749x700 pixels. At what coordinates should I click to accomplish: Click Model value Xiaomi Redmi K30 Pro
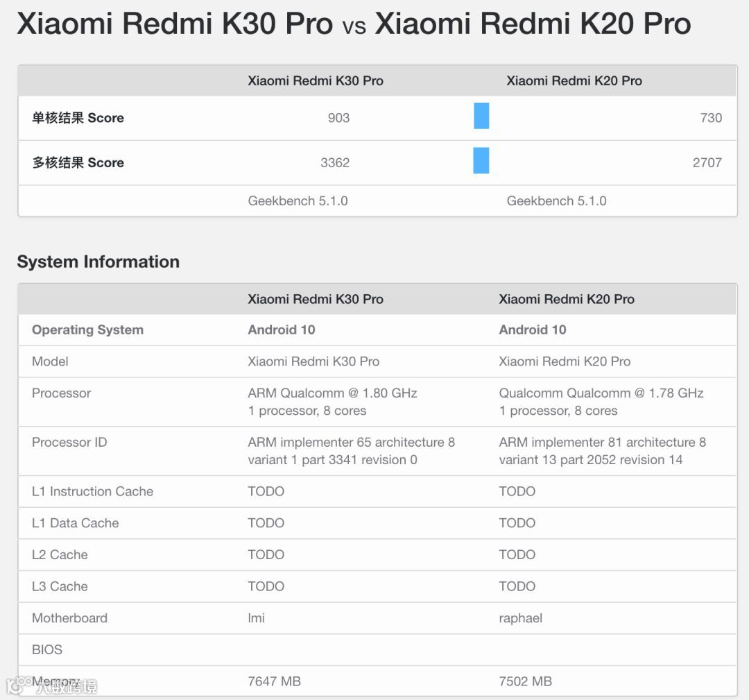tap(313, 361)
